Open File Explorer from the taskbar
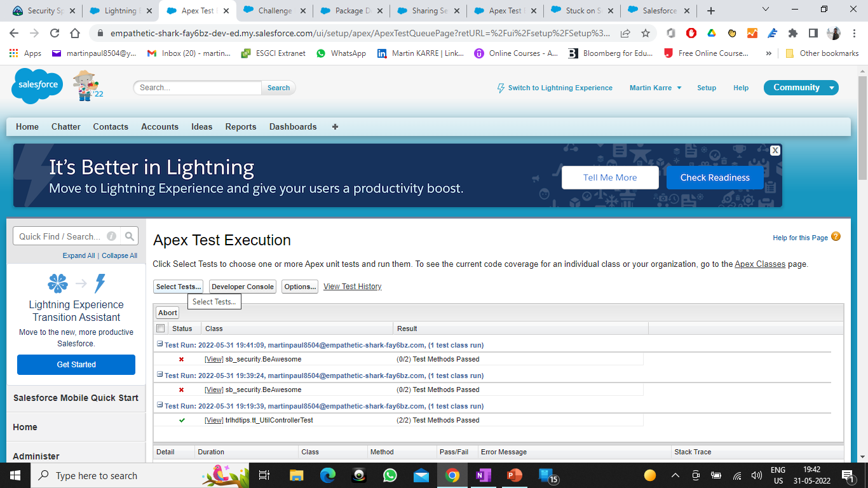868x488 pixels. point(297,475)
